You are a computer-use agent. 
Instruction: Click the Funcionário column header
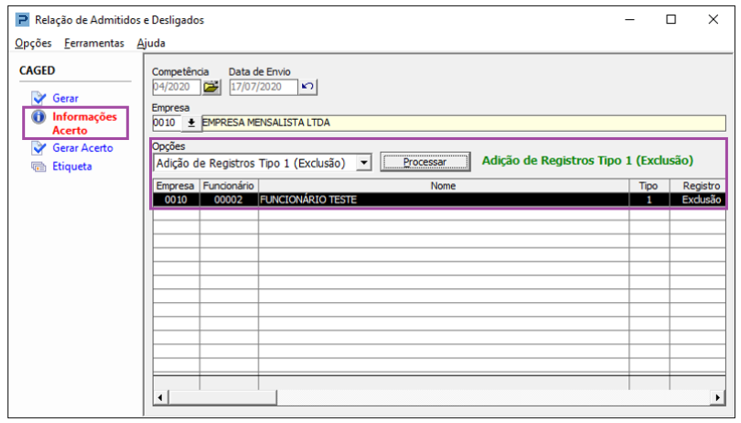click(229, 186)
